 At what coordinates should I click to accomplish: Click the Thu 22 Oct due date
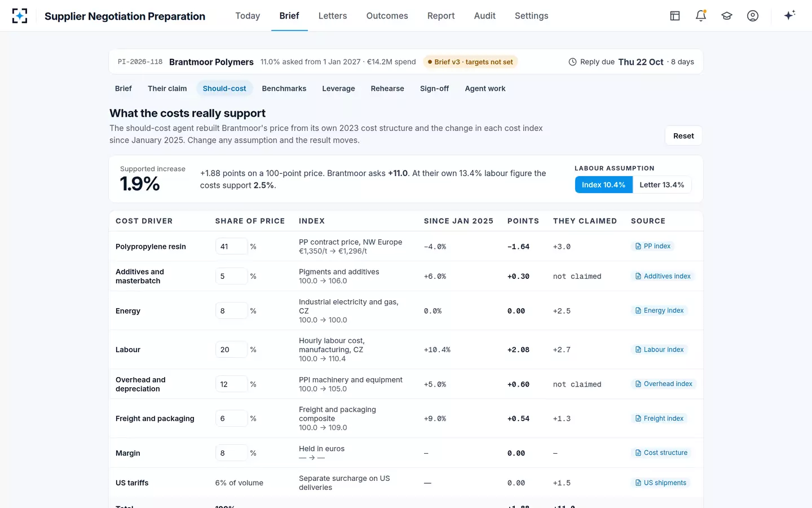pyautogui.click(x=641, y=62)
